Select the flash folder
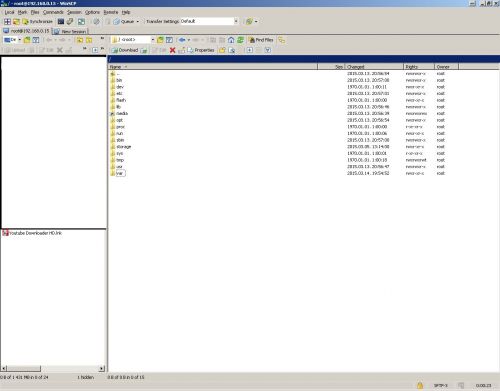This screenshot has height=391, width=500. pyautogui.click(x=121, y=100)
